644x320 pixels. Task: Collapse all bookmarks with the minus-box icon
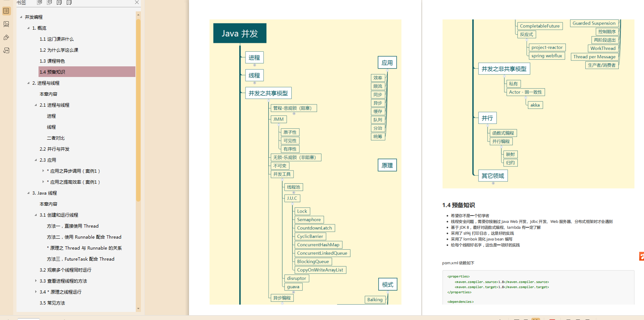[49, 2]
